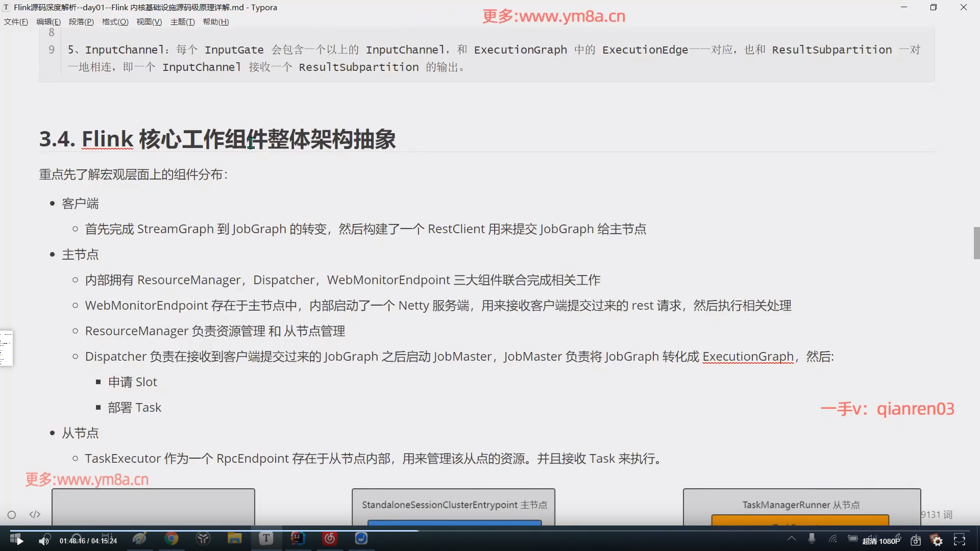Enter fullscreen video mode
This screenshot has width=980, height=551.
point(960,540)
